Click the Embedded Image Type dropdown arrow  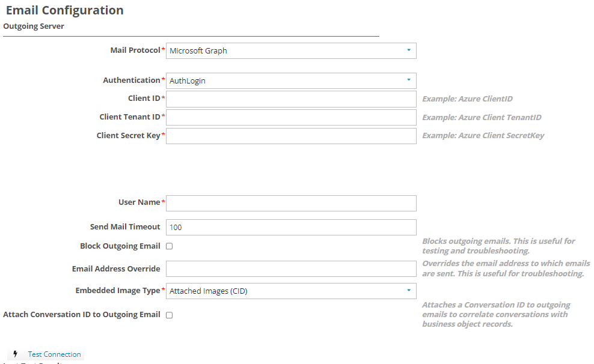tap(409, 291)
